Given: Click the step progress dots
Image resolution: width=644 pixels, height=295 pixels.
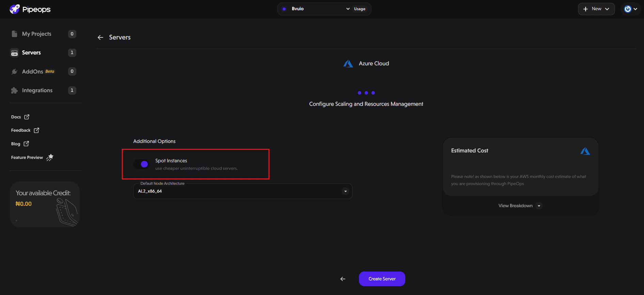Looking at the screenshot, I should [x=366, y=93].
